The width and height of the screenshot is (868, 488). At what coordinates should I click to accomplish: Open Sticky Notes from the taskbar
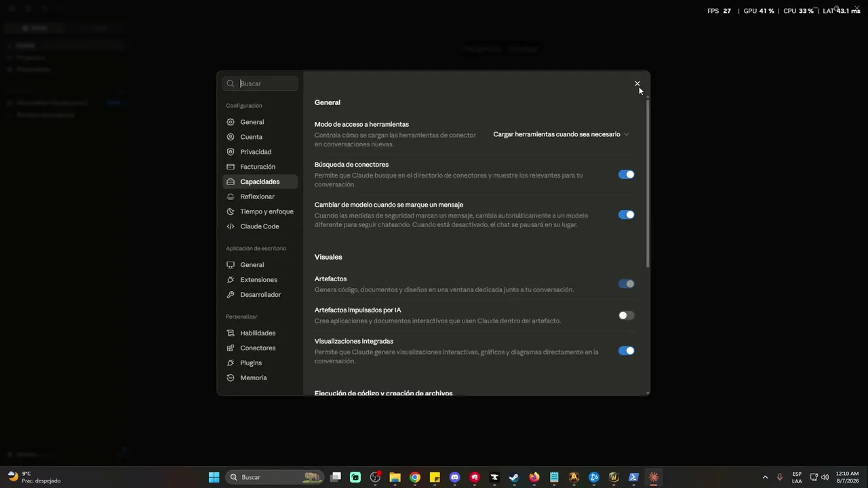click(435, 477)
